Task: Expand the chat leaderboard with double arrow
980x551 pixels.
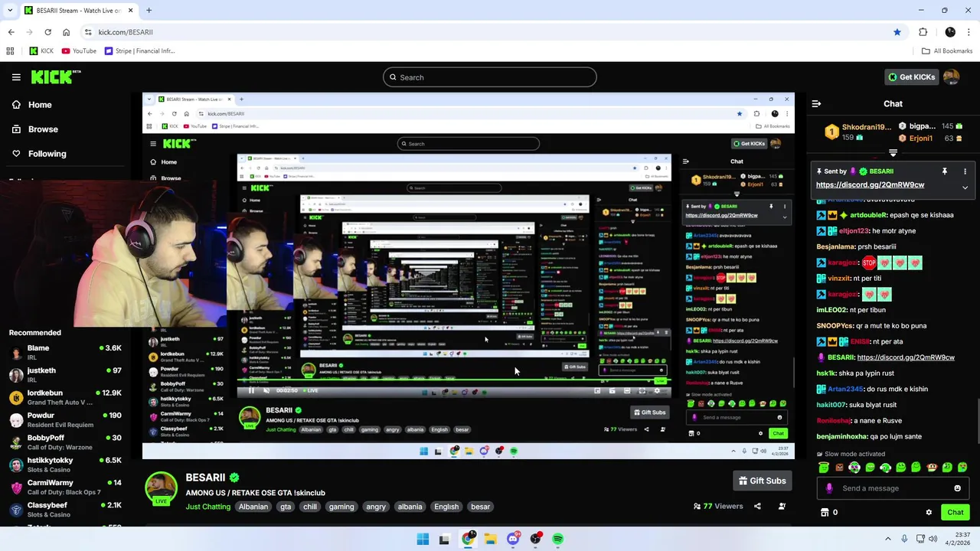Action: click(x=893, y=153)
